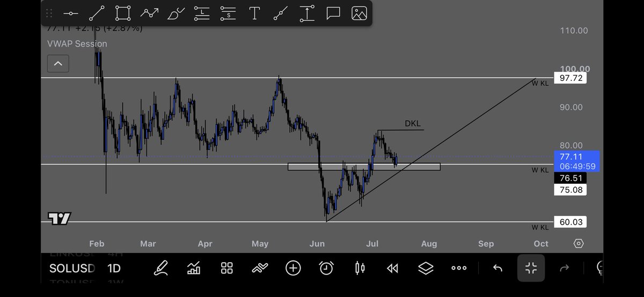Open the pencil drawing tools menu
The height and width of the screenshot is (297, 644).
point(160,268)
